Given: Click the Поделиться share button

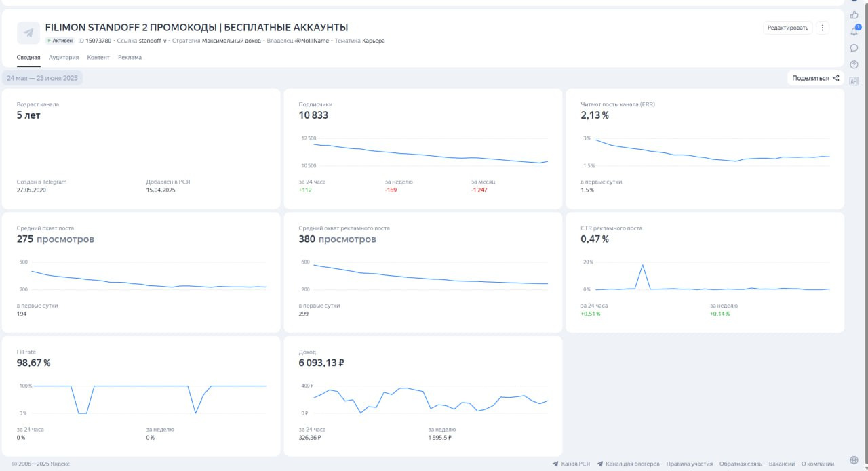Looking at the screenshot, I should coord(815,78).
